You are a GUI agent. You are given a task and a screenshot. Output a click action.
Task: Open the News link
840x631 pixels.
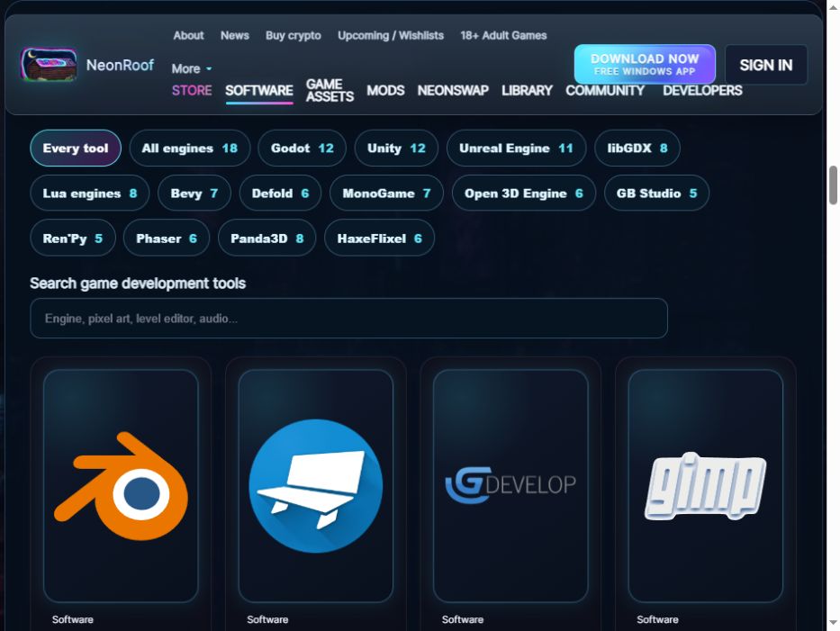coord(235,35)
